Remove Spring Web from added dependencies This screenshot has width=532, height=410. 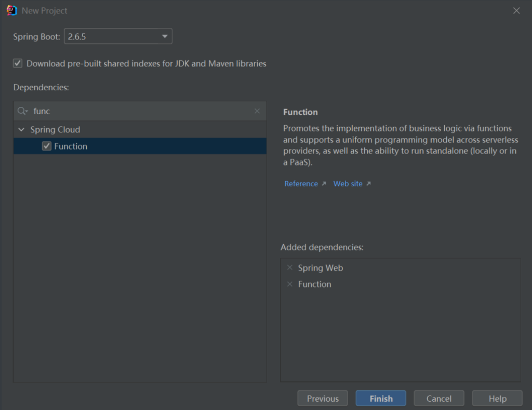(x=290, y=268)
